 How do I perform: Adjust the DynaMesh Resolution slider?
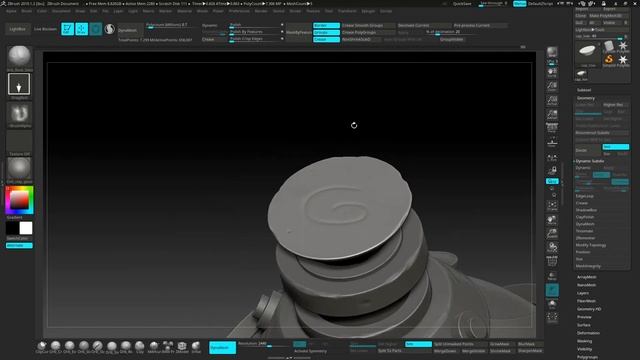click(x=264, y=344)
